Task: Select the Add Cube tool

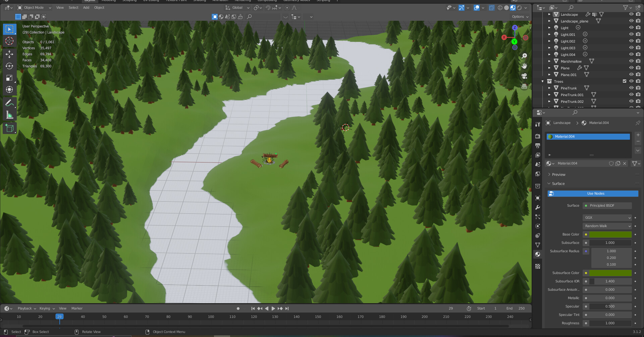Action: pos(9,128)
